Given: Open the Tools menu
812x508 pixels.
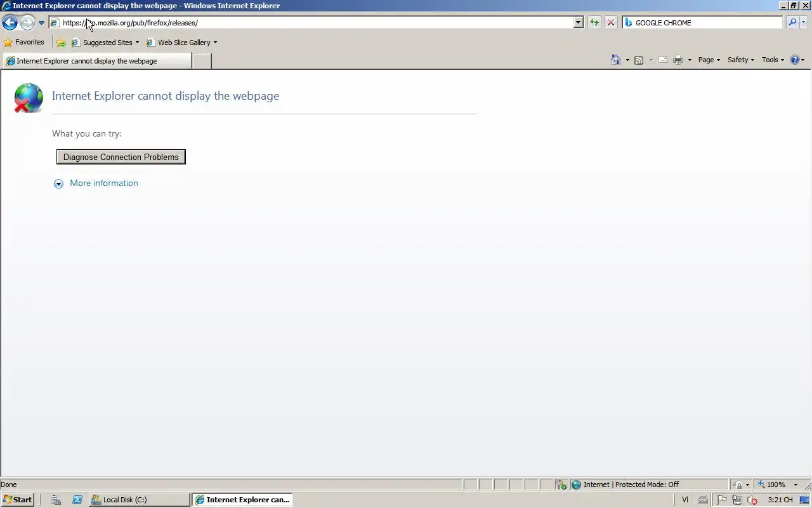Looking at the screenshot, I should [773, 60].
